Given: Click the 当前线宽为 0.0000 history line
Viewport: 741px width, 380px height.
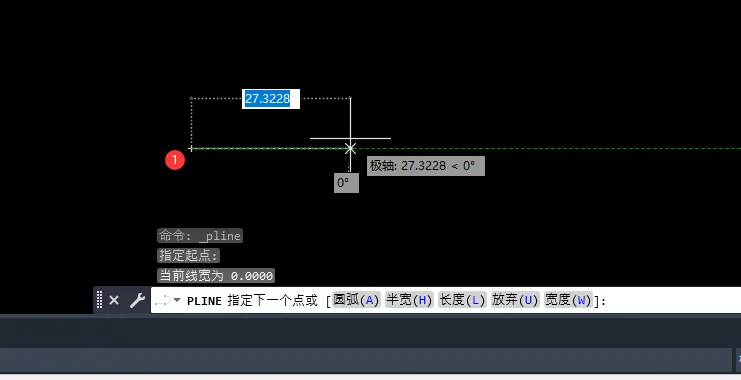Looking at the screenshot, I should coord(216,276).
